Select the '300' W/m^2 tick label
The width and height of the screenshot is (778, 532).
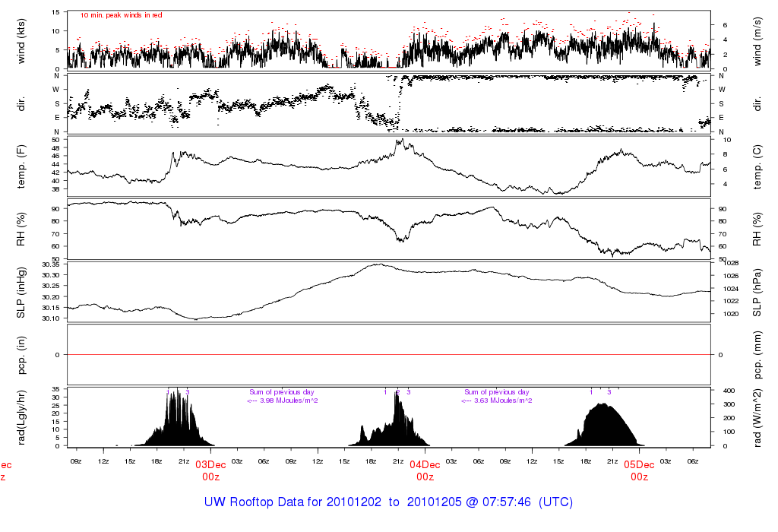point(729,404)
